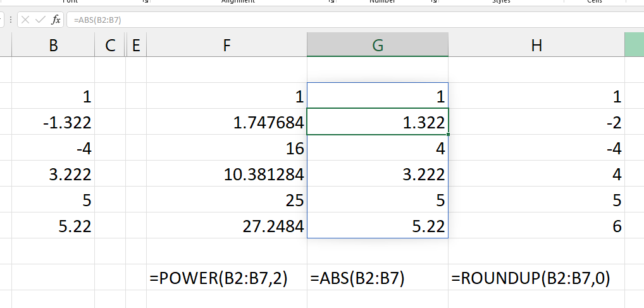Select the cell showing 10.381284
Screen dimensions: 644x308
click(x=226, y=173)
